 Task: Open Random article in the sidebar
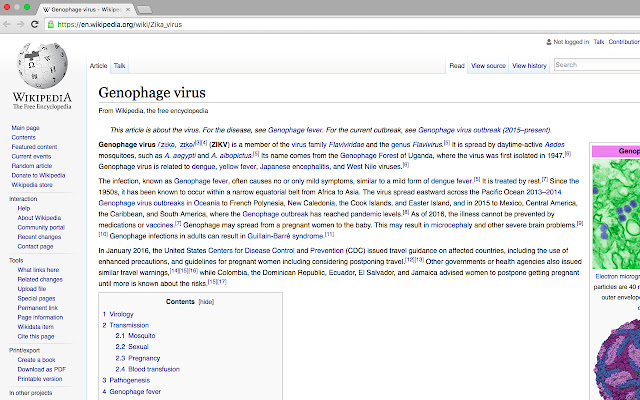coord(31,166)
